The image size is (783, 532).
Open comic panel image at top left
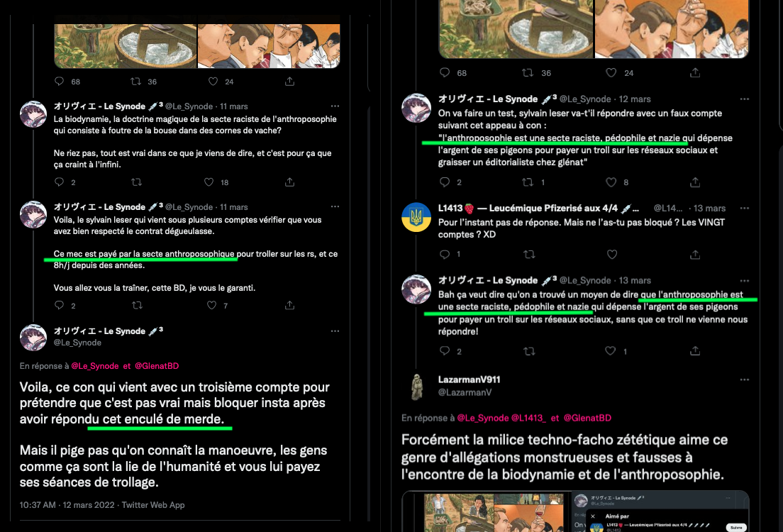click(126, 41)
